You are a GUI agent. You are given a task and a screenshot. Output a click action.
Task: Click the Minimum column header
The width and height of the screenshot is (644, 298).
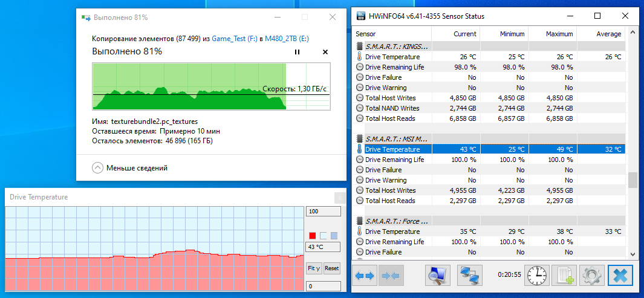click(504, 34)
